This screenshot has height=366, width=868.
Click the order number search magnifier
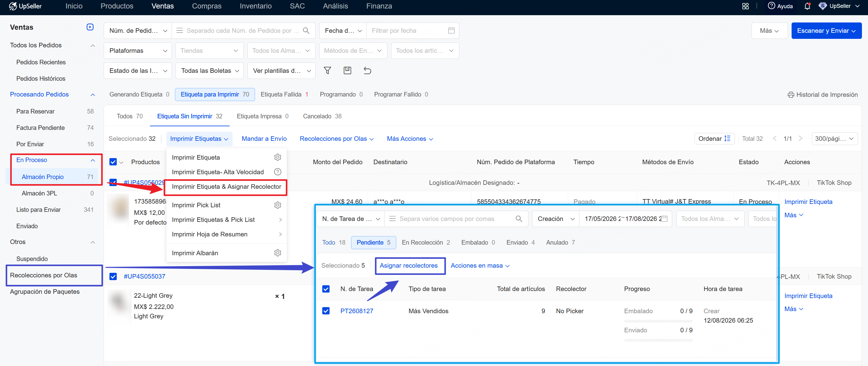(306, 31)
